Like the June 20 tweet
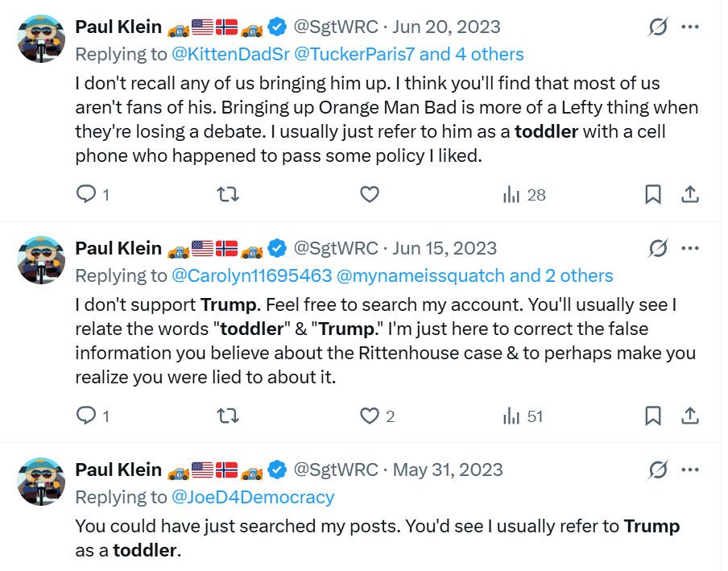 point(369,194)
